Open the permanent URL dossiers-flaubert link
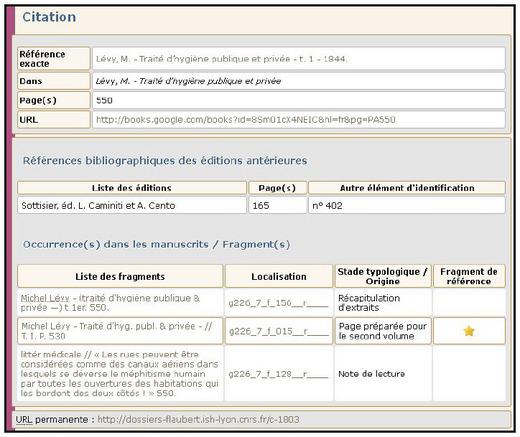 (198, 419)
